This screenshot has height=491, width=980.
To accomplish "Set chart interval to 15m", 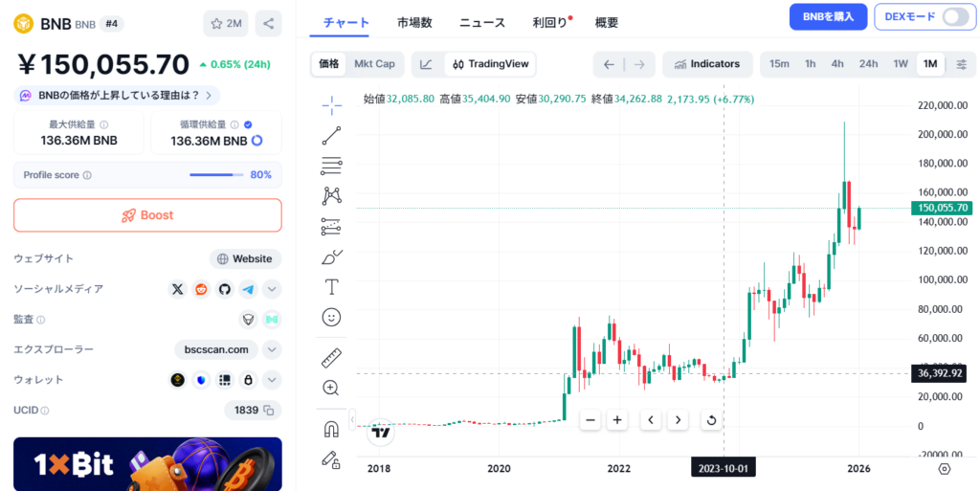I will [x=779, y=64].
